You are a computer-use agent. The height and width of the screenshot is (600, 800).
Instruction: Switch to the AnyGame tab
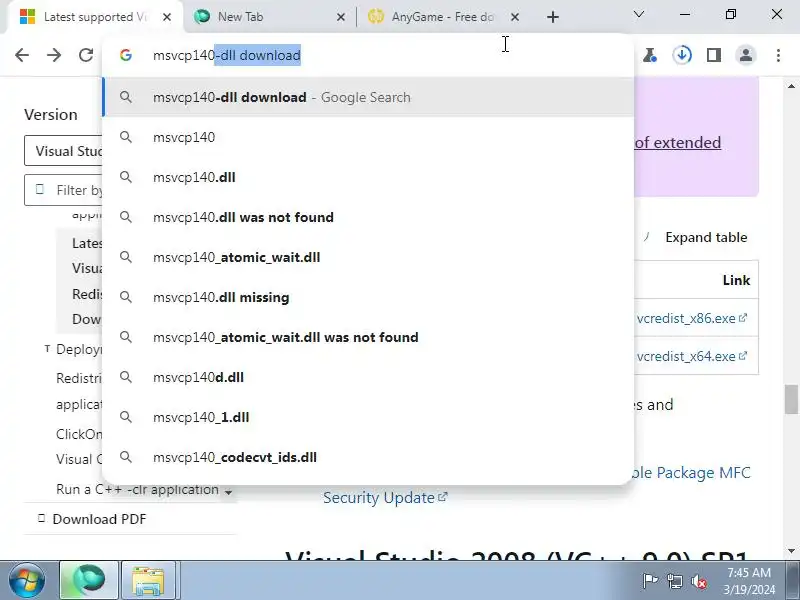(443, 17)
